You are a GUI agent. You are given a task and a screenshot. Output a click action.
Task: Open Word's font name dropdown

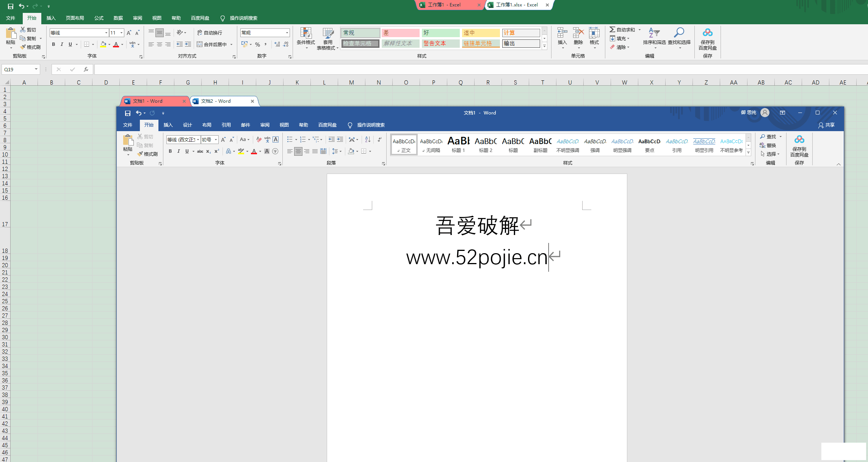point(198,139)
